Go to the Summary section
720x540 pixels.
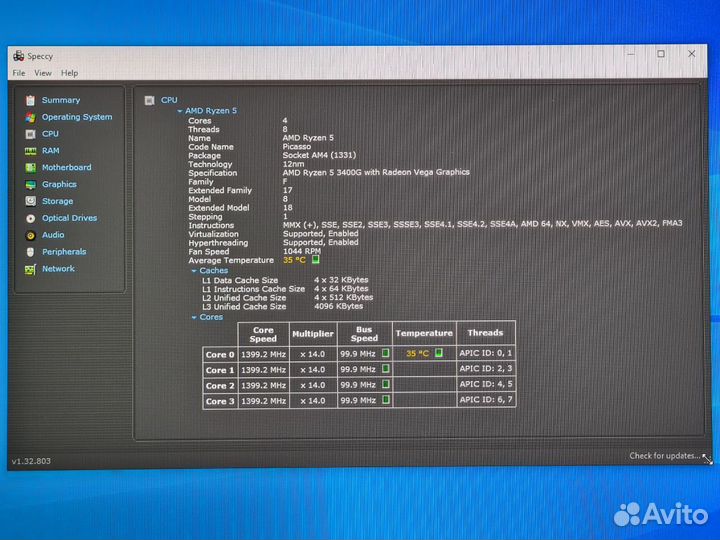(x=61, y=100)
